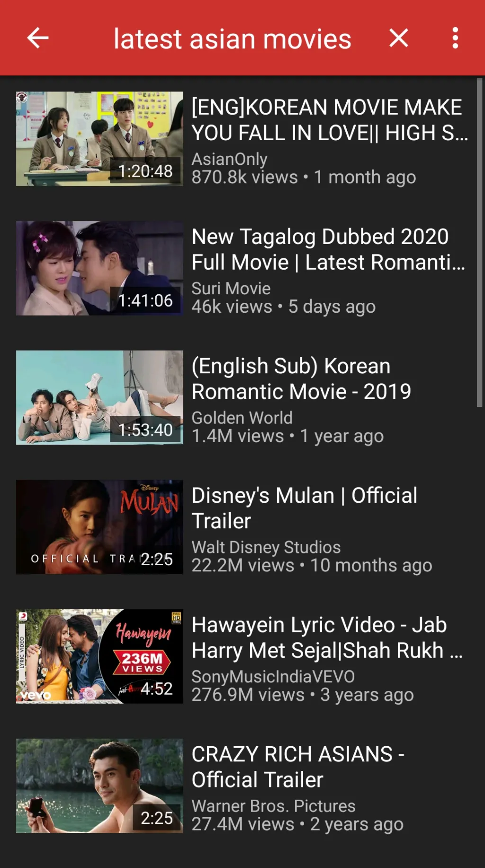Image resolution: width=485 pixels, height=868 pixels.
Task: Tap '22.2M views • 10 months ago' text
Action: click(312, 566)
